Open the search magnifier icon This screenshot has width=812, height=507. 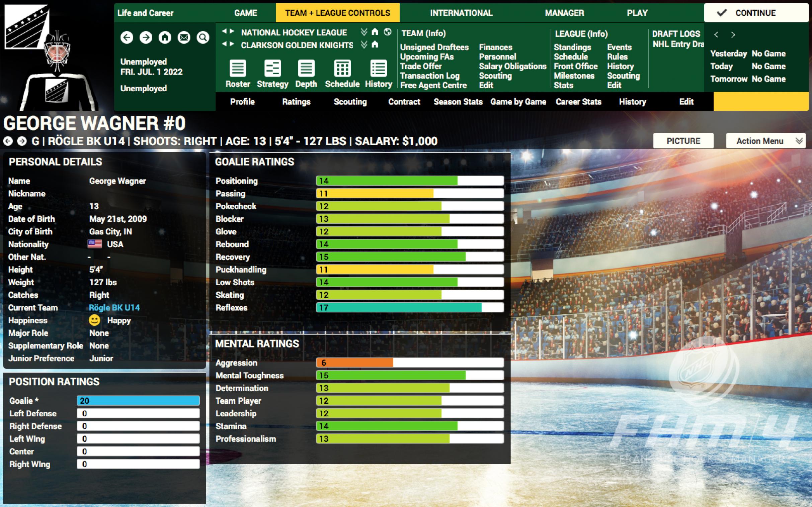[202, 37]
